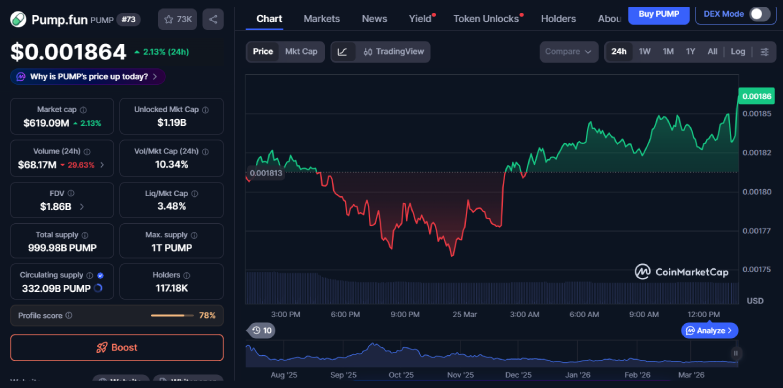Toggle DEX Mode switch
The width and height of the screenshot is (783, 388).
click(x=760, y=14)
